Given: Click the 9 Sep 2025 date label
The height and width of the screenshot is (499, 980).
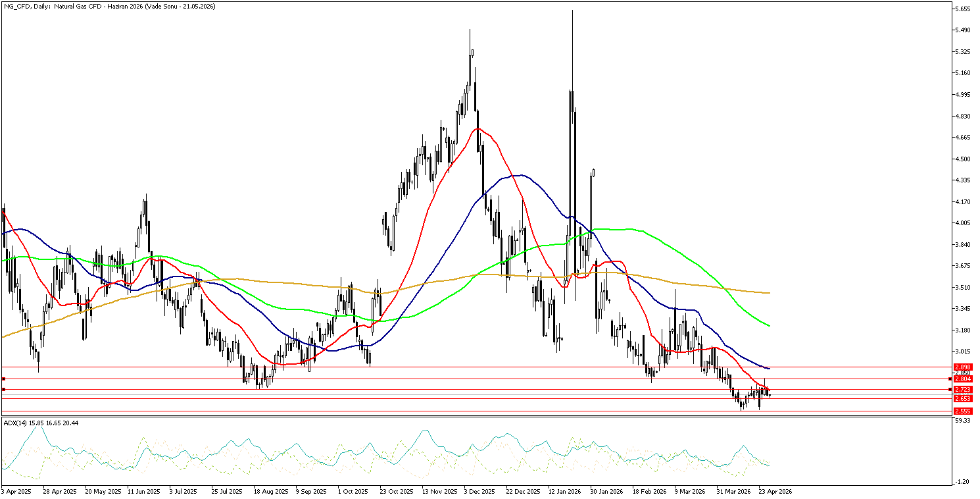Looking at the screenshot, I should click(311, 491).
